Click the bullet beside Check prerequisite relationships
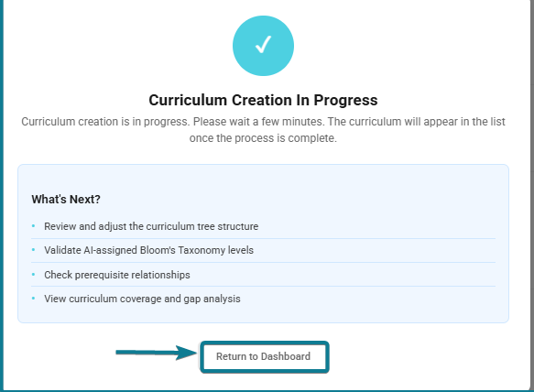The height and width of the screenshot is (392, 534). tap(33, 274)
